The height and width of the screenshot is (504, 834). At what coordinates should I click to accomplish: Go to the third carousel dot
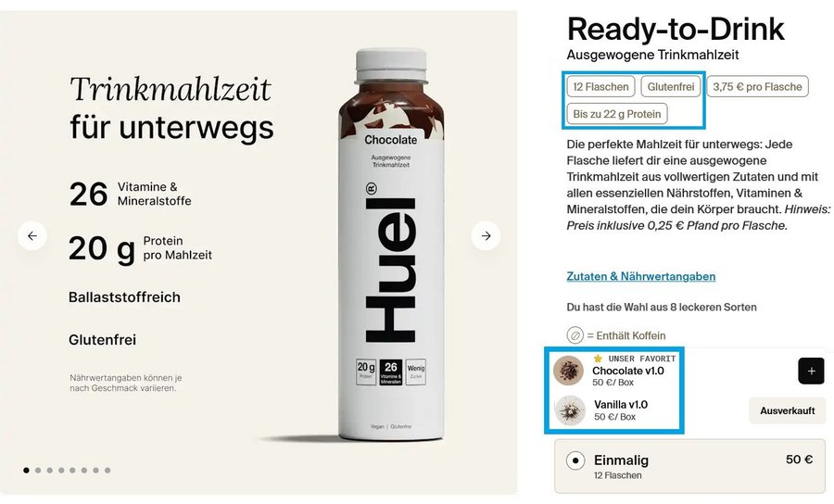[x=49, y=470]
